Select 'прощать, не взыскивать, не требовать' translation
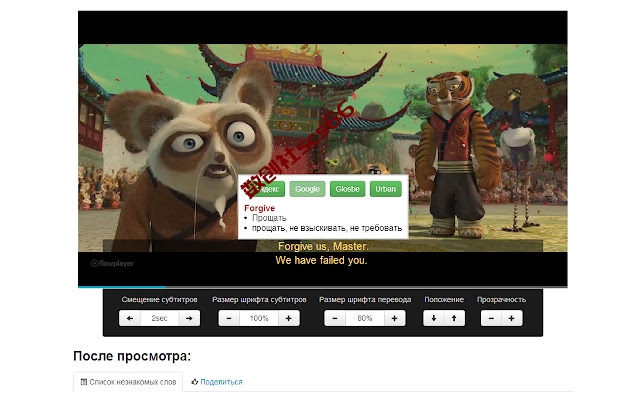 click(327, 228)
